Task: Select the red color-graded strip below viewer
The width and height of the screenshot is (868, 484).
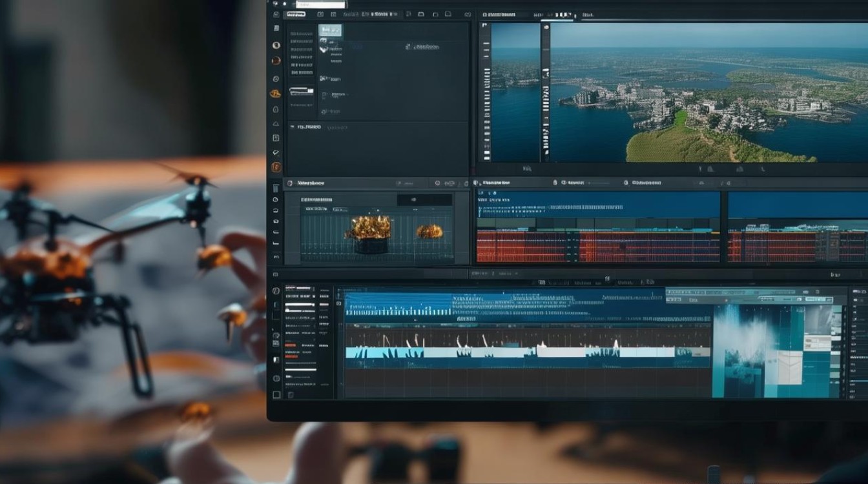Action: click(597, 247)
